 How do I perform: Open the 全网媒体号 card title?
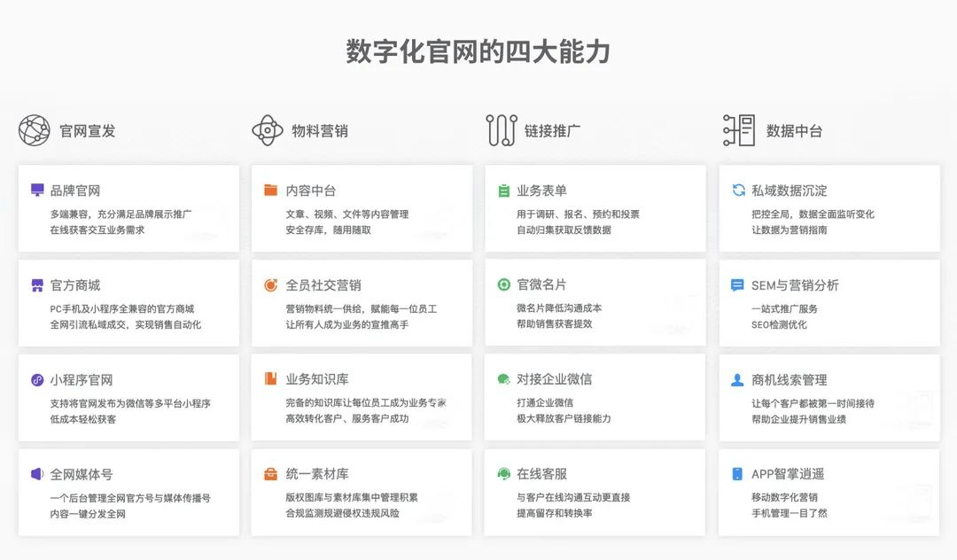(x=82, y=474)
